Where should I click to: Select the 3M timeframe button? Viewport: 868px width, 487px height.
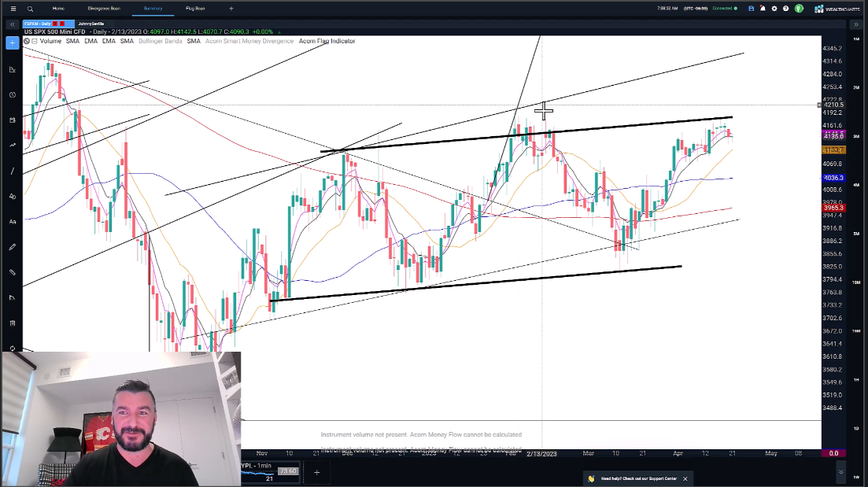click(856, 136)
